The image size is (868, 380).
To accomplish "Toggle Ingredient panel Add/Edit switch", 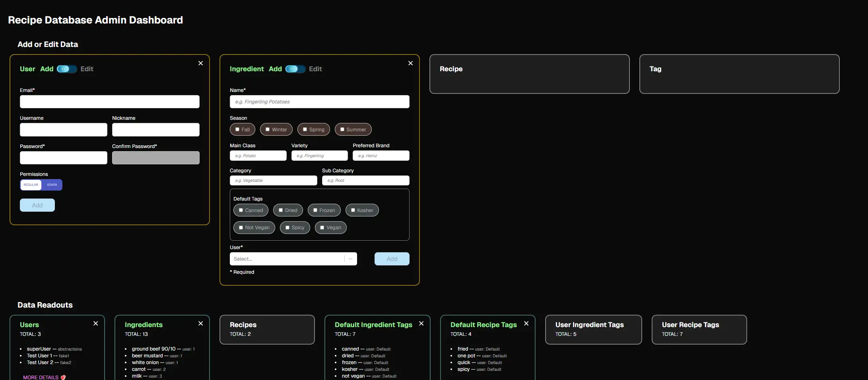I will coord(295,69).
